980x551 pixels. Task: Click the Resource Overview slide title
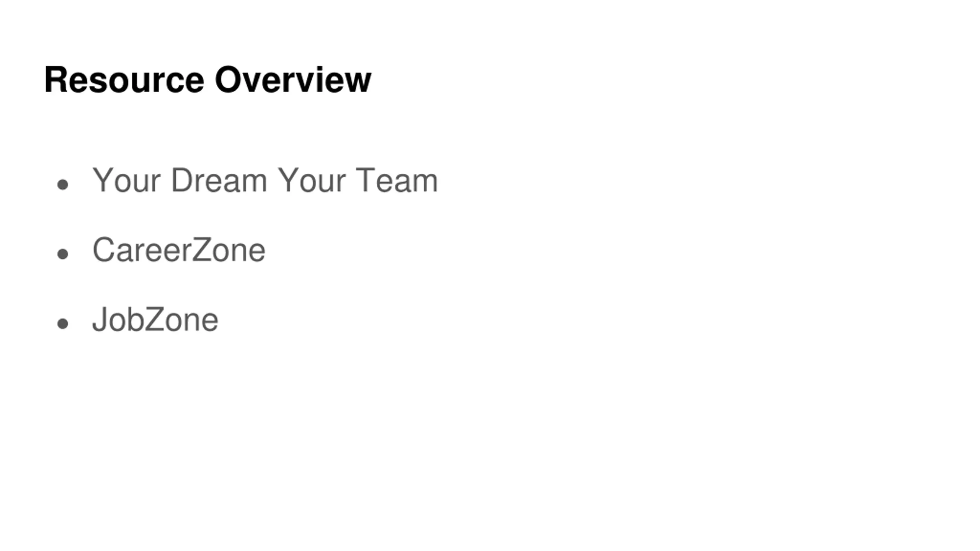(x=207, y=80)
